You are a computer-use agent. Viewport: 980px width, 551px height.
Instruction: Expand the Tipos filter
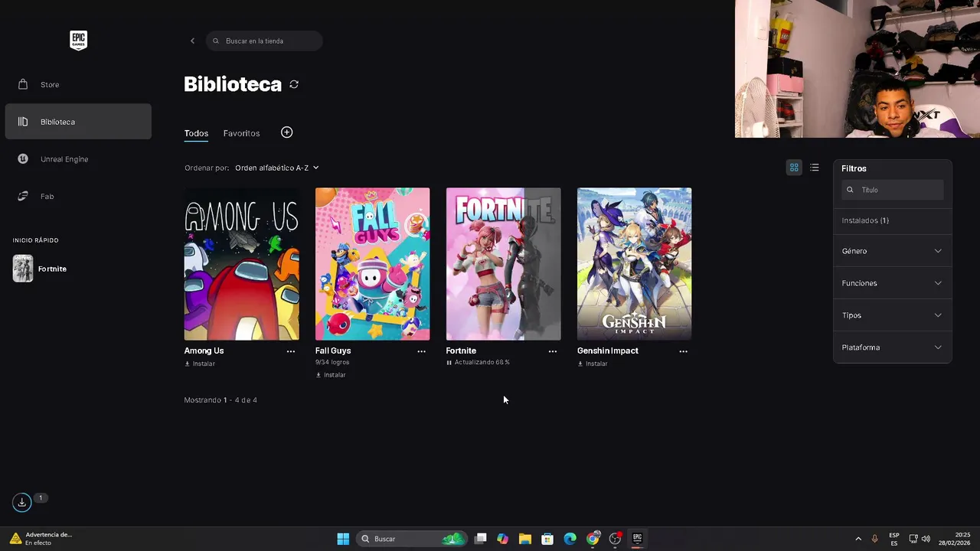[x=893, y=315]
